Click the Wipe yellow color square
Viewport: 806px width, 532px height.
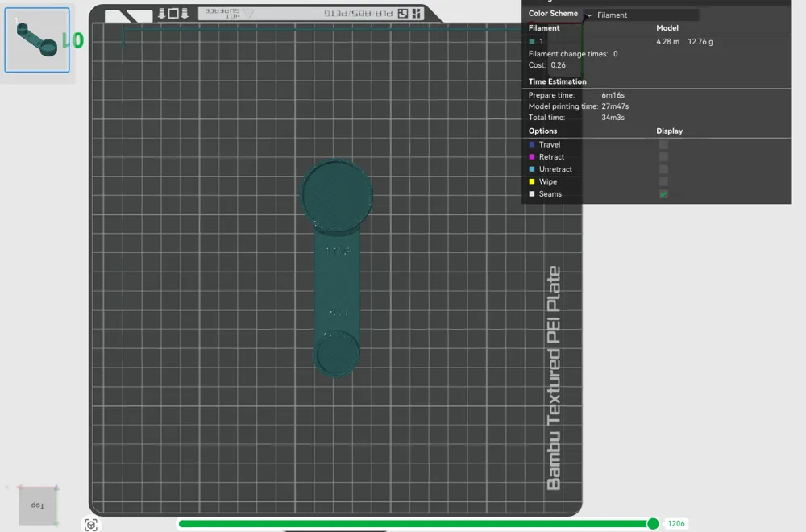click(x=532, y=182)
